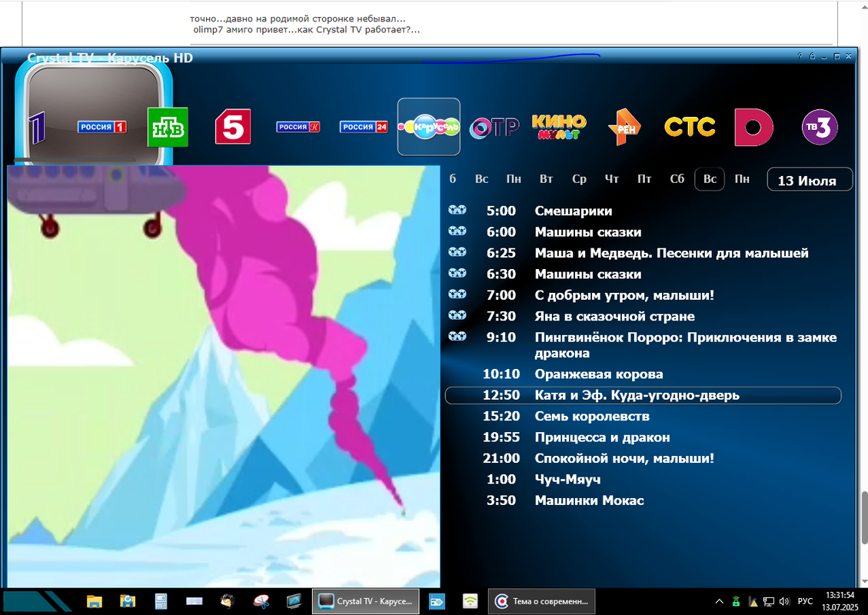Click archive icon beside 6:00 Машины сказки

point(457,231)
